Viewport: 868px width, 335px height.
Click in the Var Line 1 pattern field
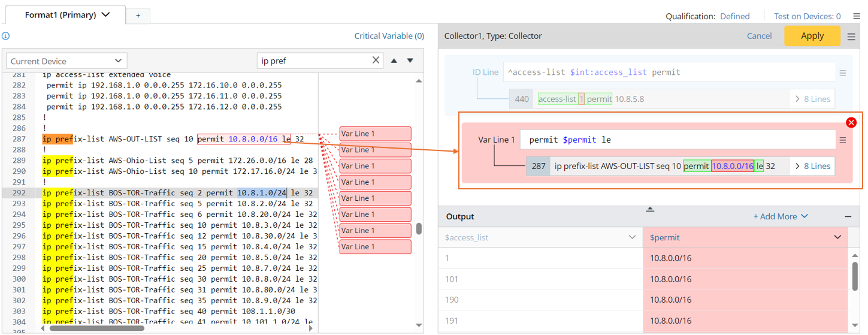677,140
